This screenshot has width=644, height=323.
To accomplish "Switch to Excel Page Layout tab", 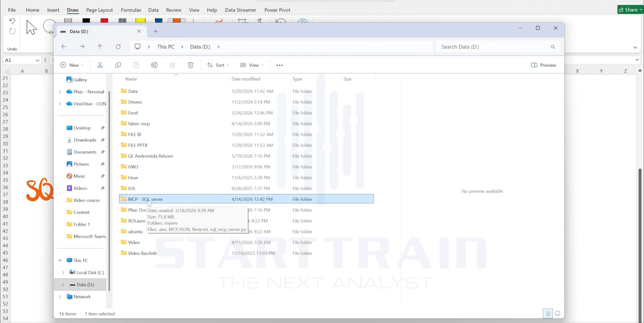I will pyautogui.click(x=99, y=10).
